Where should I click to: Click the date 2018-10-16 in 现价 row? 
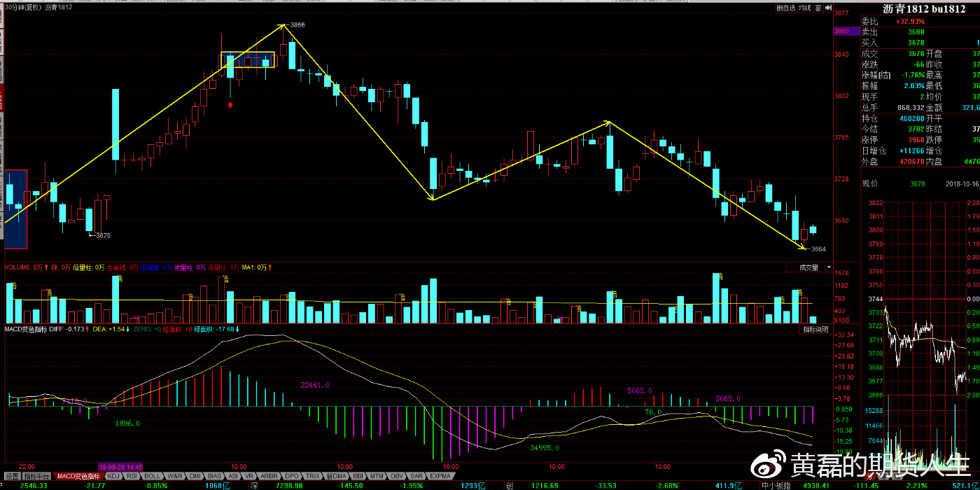click(x=963, y=184)
